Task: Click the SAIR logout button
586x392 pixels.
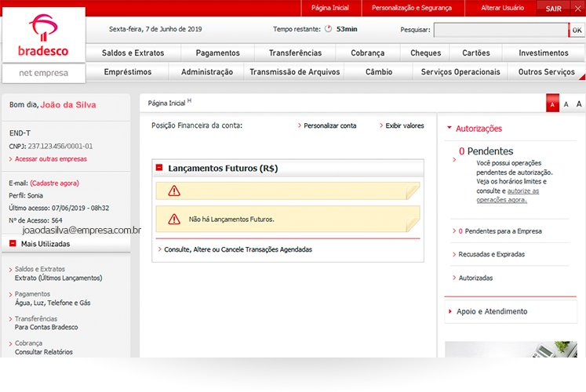Action: tap(553, 7)
